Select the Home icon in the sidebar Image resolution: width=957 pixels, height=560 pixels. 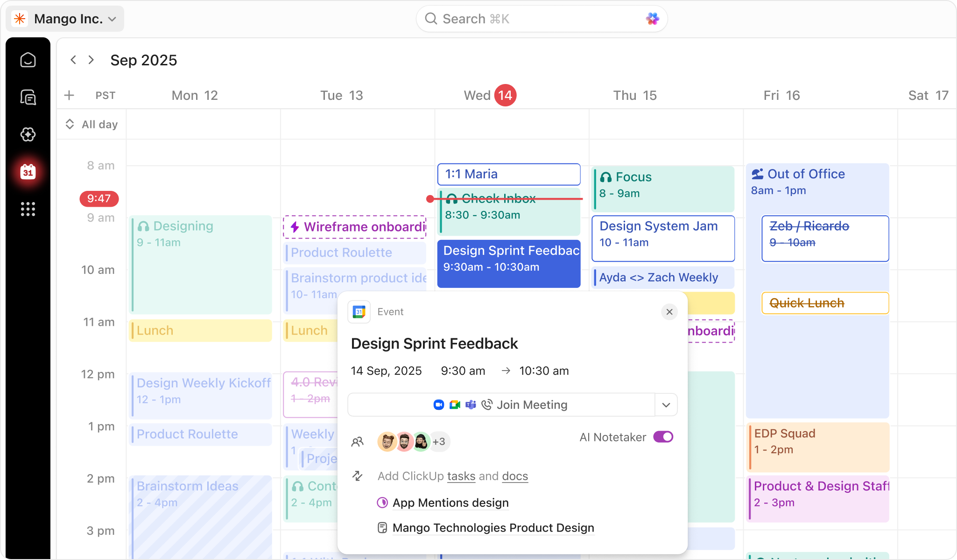pyautogui.click(x=28, y=60)
